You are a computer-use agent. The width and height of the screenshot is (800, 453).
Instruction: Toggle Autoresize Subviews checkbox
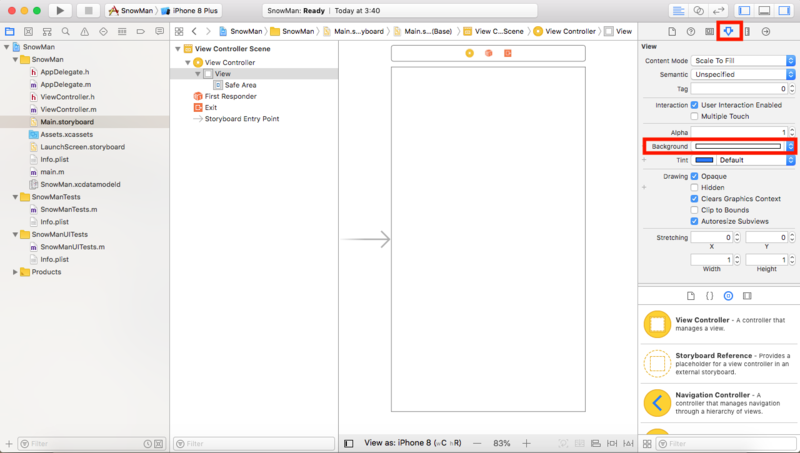(694, 221)
